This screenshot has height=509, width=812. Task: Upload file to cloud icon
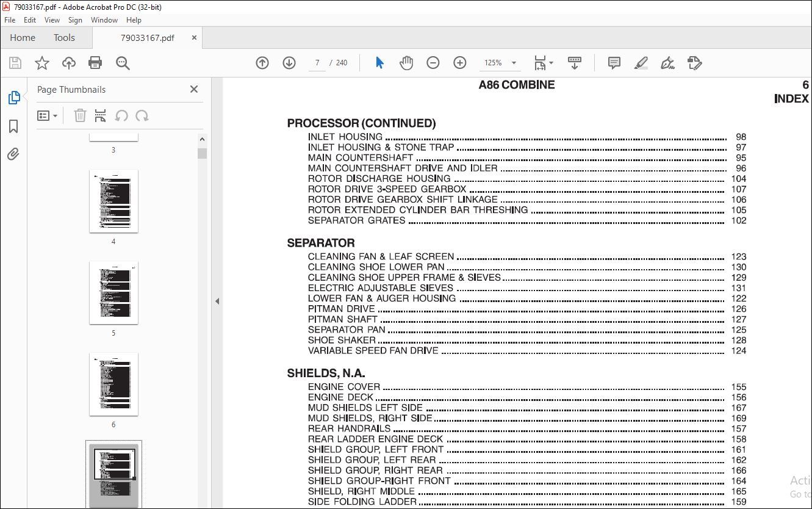click(69, 63)
